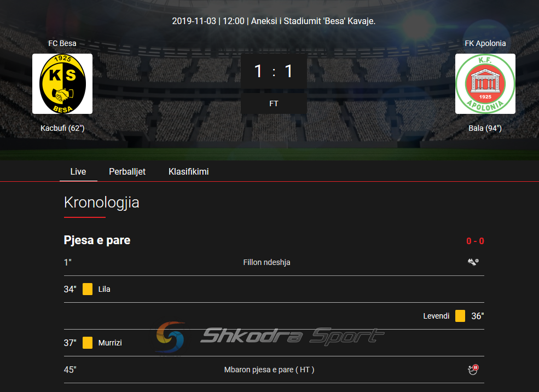Click the FC Besa club logo
The image size is (539, 392).
(x=62, y=84)
